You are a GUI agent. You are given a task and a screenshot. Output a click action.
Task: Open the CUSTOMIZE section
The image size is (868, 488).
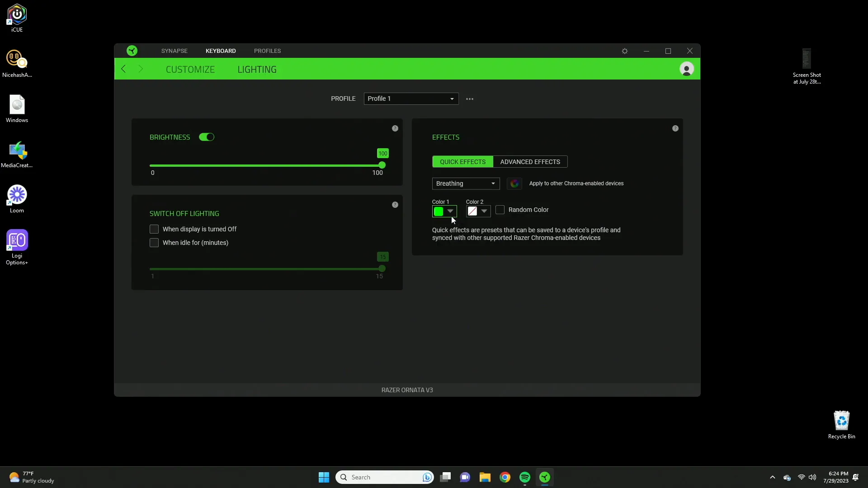point(190,70)
